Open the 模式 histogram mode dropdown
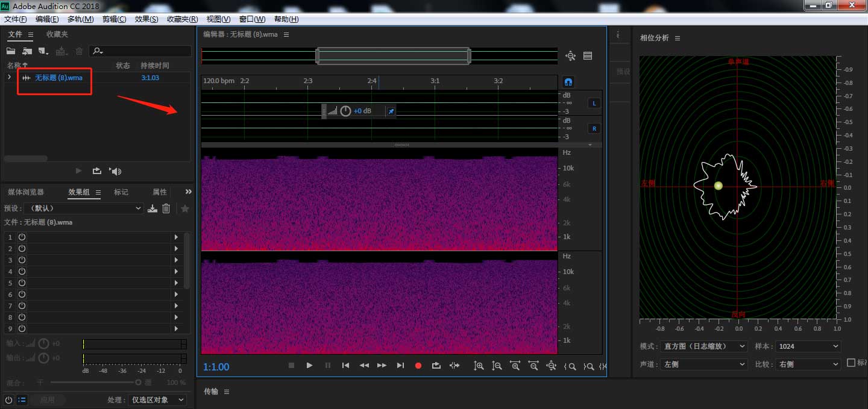The image size is (868, 409). point(703,346)
